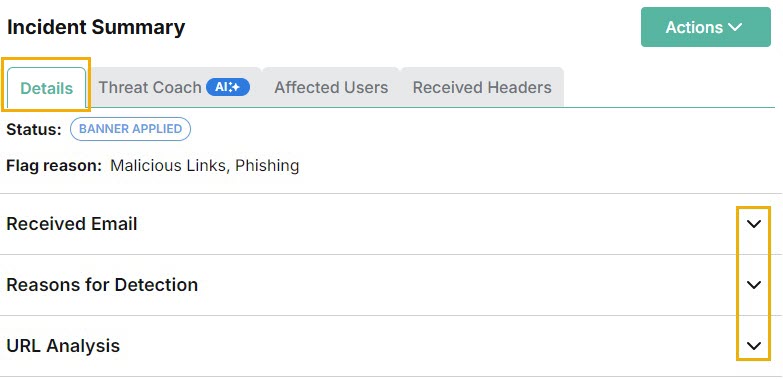Click the Status label text
This screenshot has height=379, width=783.
[34, 129]
